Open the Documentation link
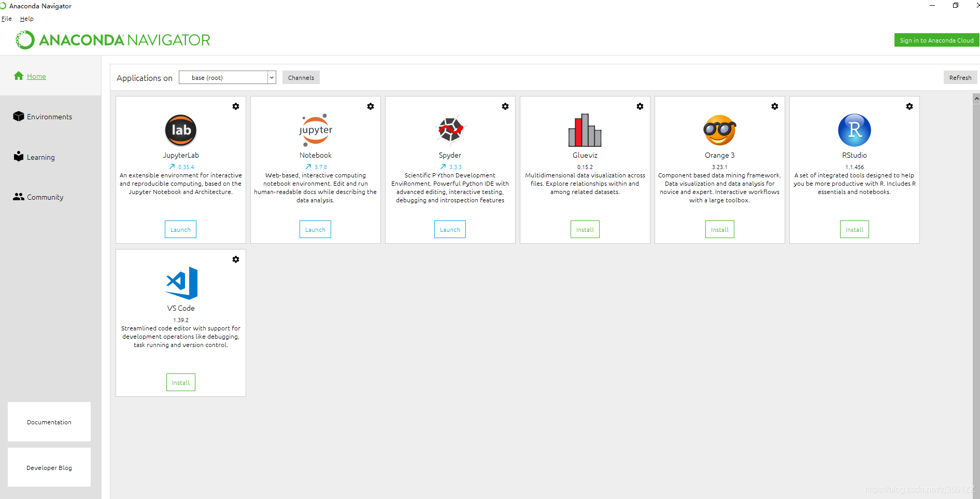 tap(49, 422)
